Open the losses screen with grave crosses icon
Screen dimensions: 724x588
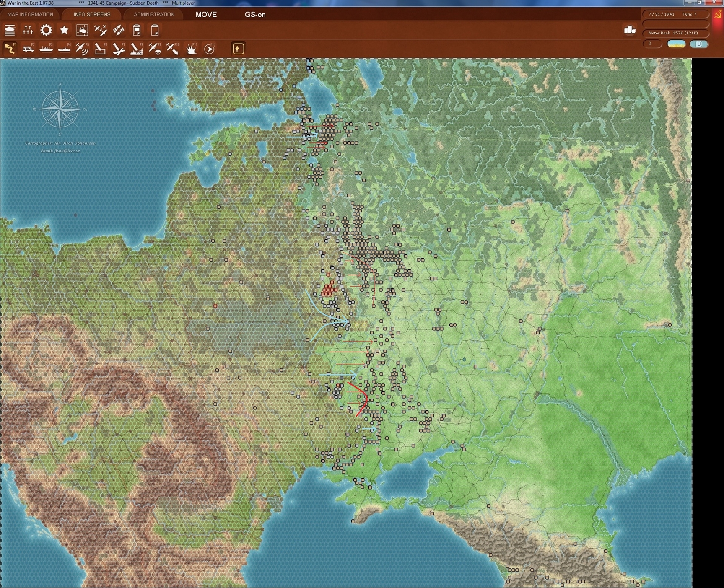click(x=28, y=30)
